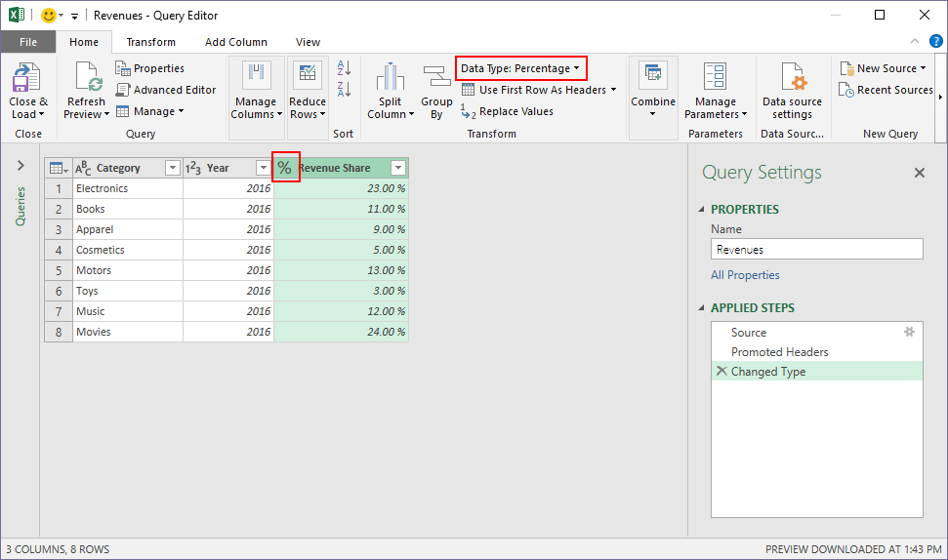Open the Source step settings gear
948x560 pixels.
coord(909,332)
